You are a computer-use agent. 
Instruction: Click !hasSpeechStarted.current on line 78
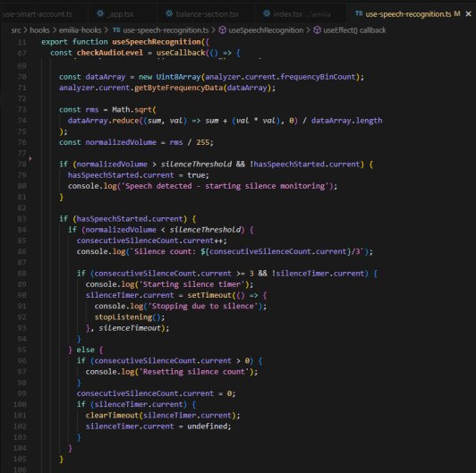(304, 165)
